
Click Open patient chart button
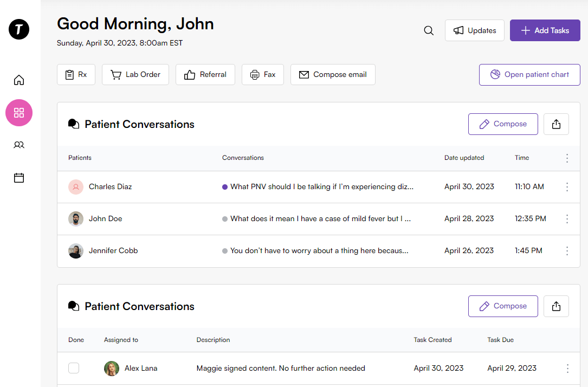click(x=529, y=75)
